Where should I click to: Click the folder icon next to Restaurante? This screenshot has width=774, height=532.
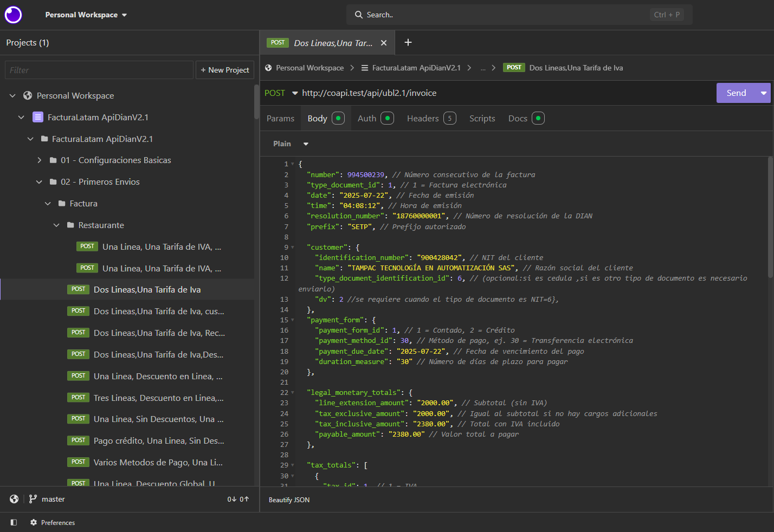70,225
